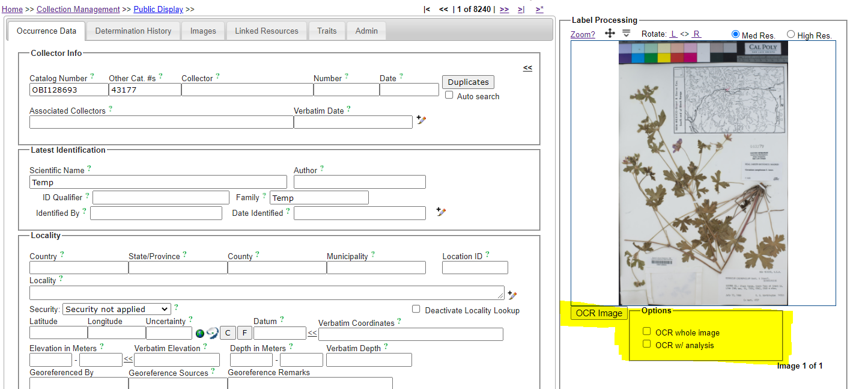The height and width of the screenshot is (389, 868).
Task: Focus the Scientific Name field containing Temp
Action: click(x=158, y=182)
